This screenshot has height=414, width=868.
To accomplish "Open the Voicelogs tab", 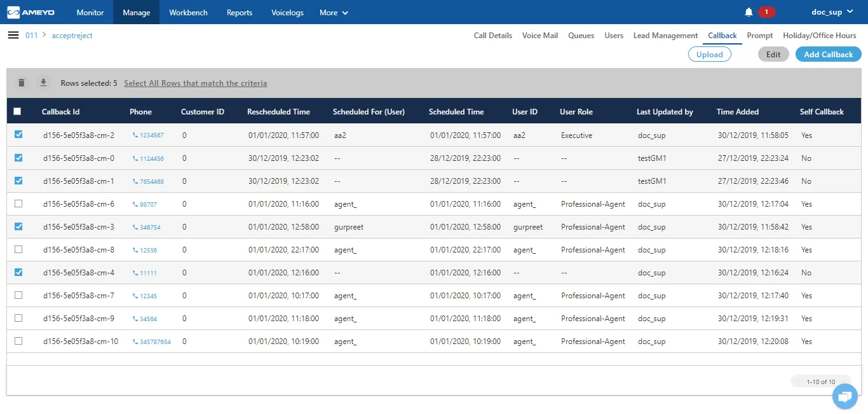I will point(287,12).
